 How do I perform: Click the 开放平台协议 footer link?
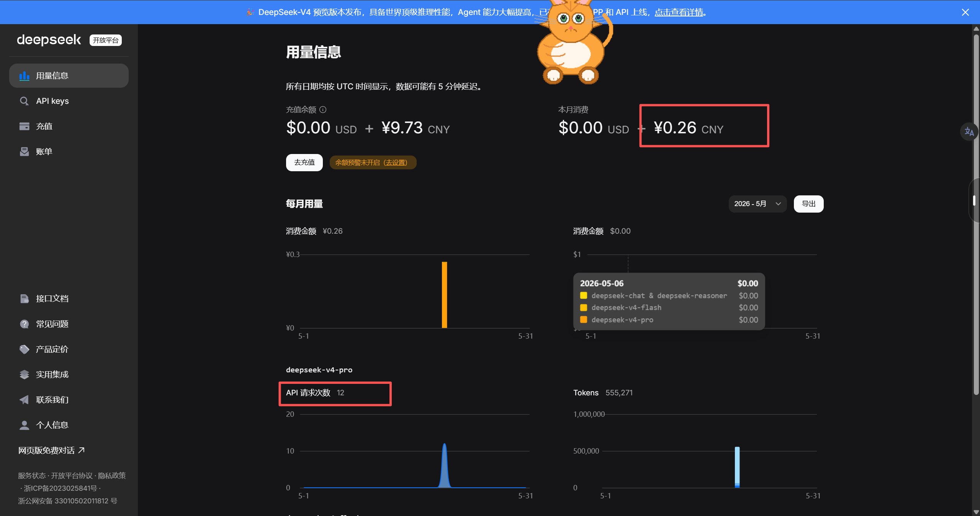[72, 476]
